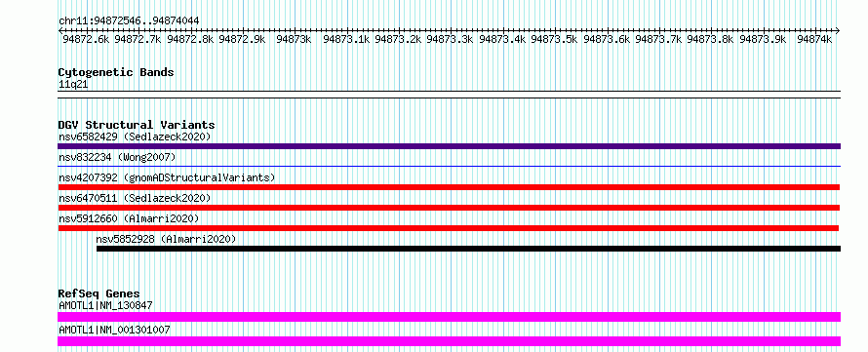The image size is (868, 352).
Task: Click the 94873.6k ruler position
Action: (x=607, y=39)
